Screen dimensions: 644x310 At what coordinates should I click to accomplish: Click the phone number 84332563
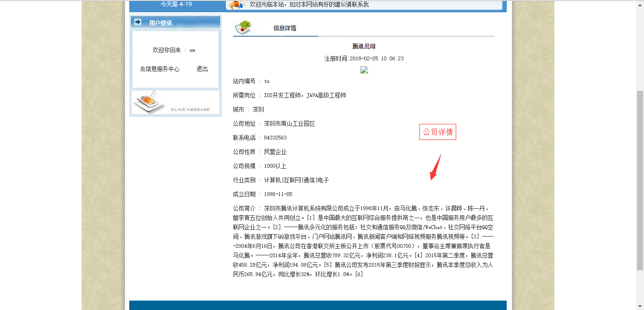coord(275,138)
